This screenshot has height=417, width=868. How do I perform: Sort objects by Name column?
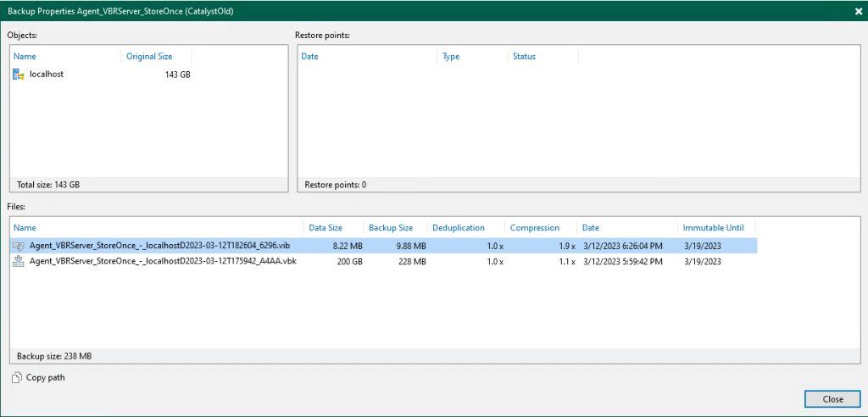pyautogui.click(x=25, y=57)
